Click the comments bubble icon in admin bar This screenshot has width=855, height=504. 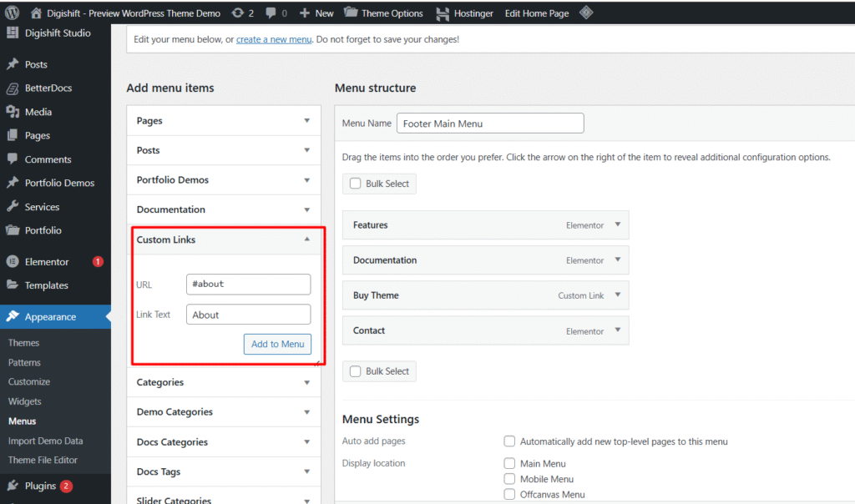271,13
